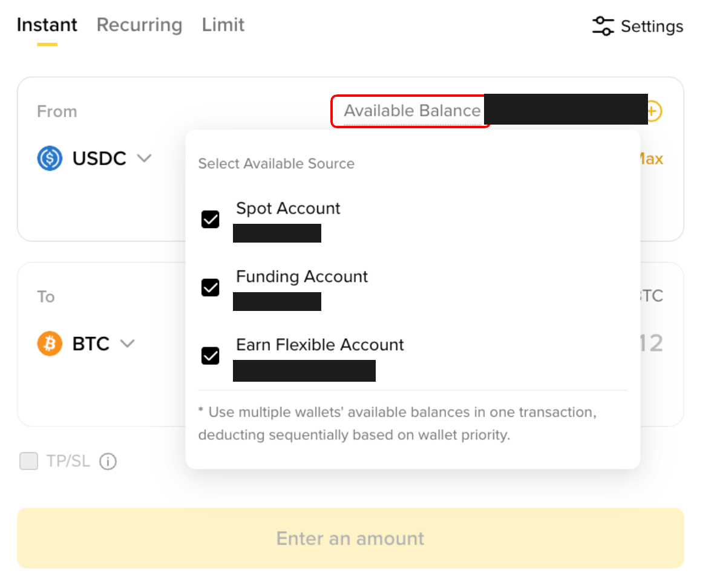
Task: Click the yellow plus deposit icon
Action: click(654, 111)
